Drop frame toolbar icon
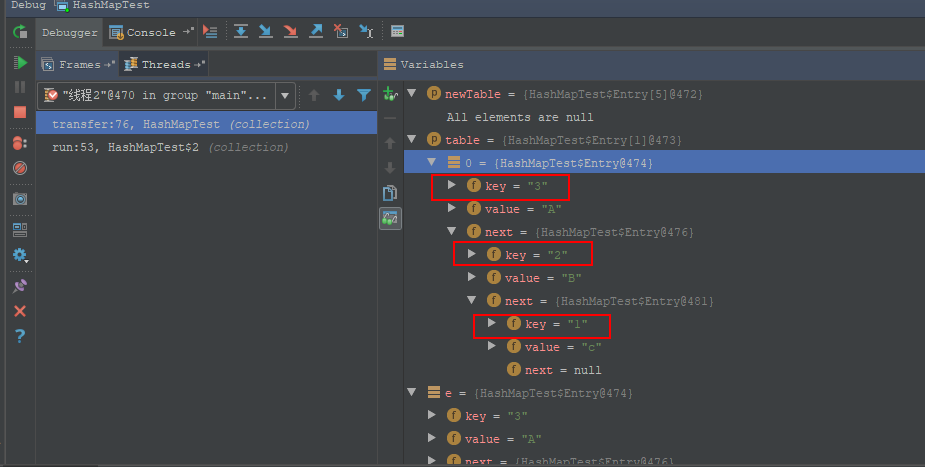The image size is (925, 467). [341, 31]
